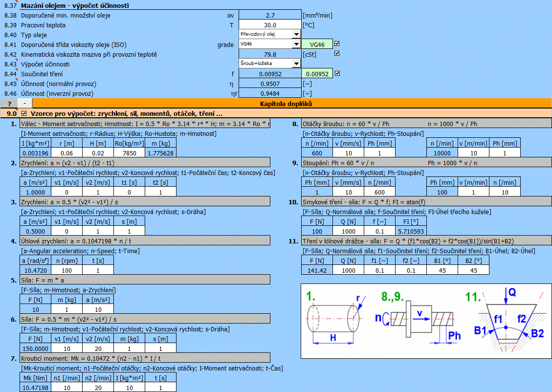This screenshot has height=392, width=552.
Task: Uncheck the checkbox beside green 0.00952 friction value
Action: 337,74
